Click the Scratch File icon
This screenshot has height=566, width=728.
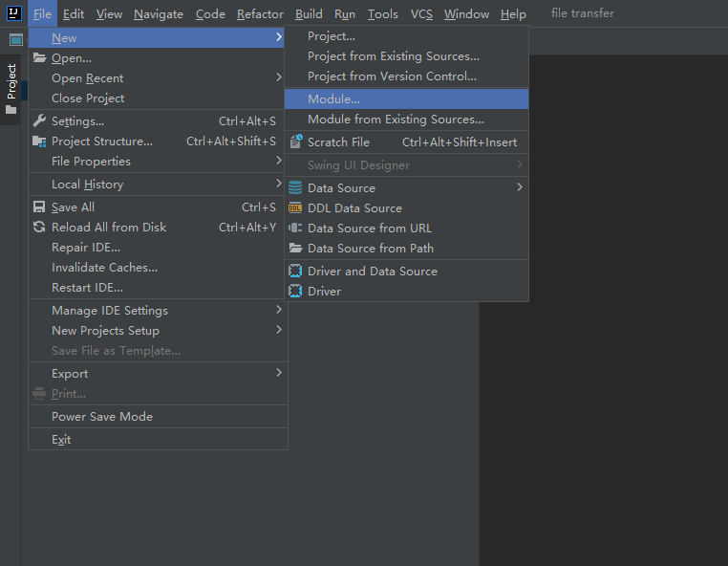coord(295,142)
